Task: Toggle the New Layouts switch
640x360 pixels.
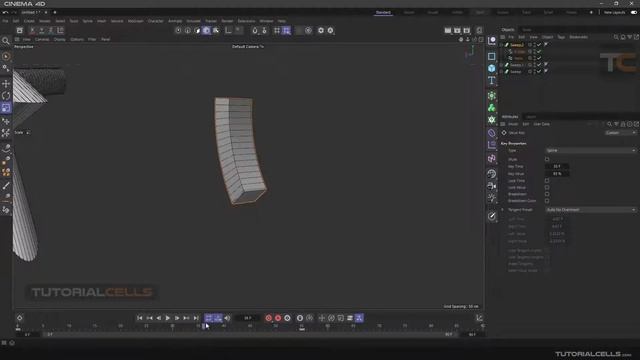Action: pyautogui.click(x=633, y=13)
